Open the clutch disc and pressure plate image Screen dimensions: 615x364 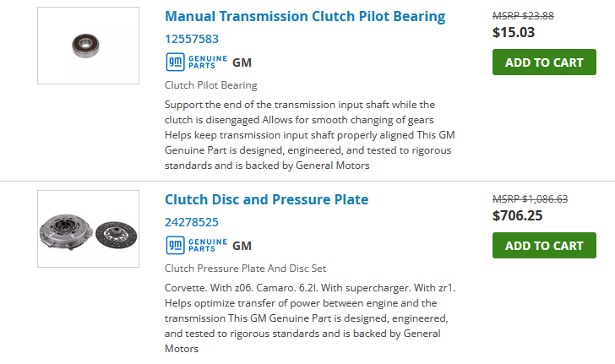88,230
